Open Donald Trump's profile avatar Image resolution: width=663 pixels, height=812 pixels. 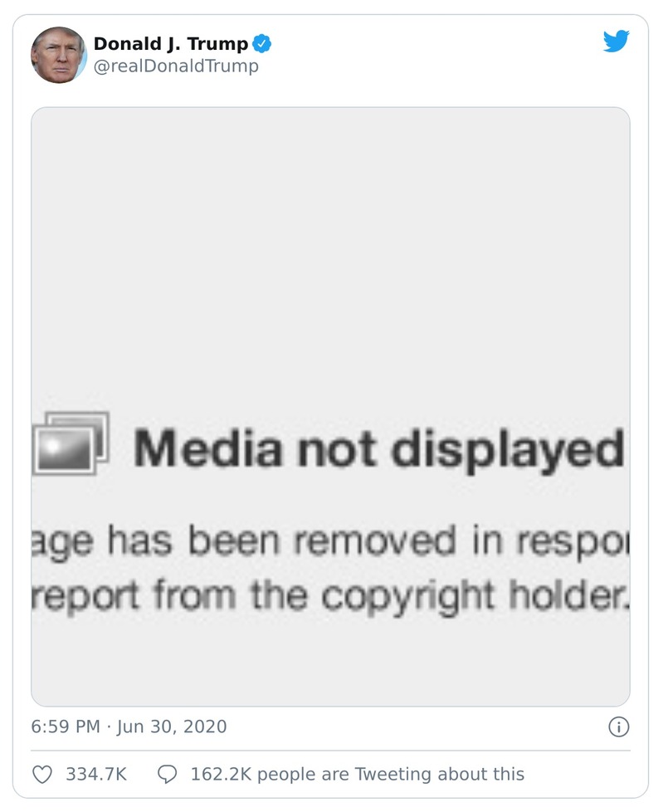click(58, 54)
